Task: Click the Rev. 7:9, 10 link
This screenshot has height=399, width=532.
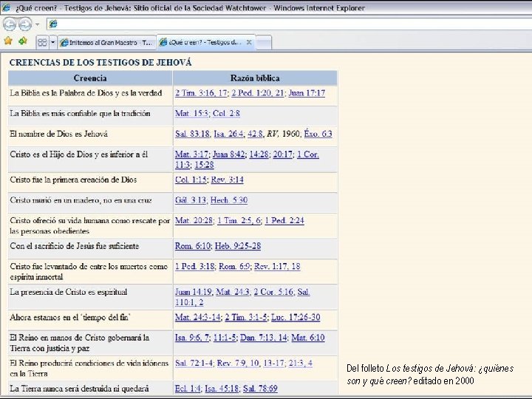Action: click(x=238, y=363)
